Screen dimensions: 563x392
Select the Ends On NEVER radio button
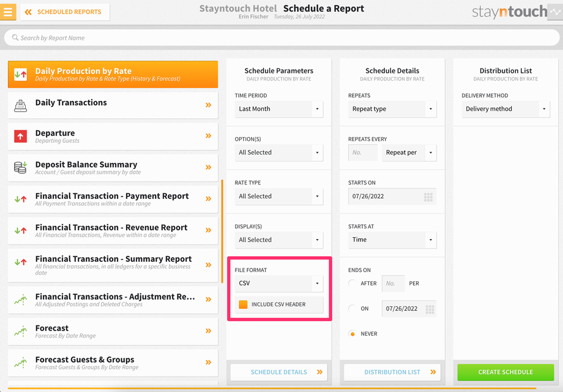[352, 334]
